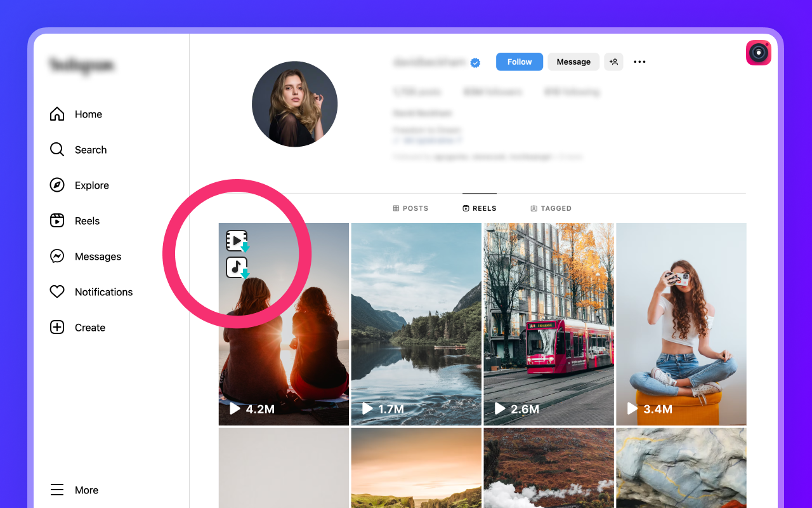The height and width of the screenshot is (508, 812).
Task: Open the reel with 3.4M views
Action: pos(681,324)
